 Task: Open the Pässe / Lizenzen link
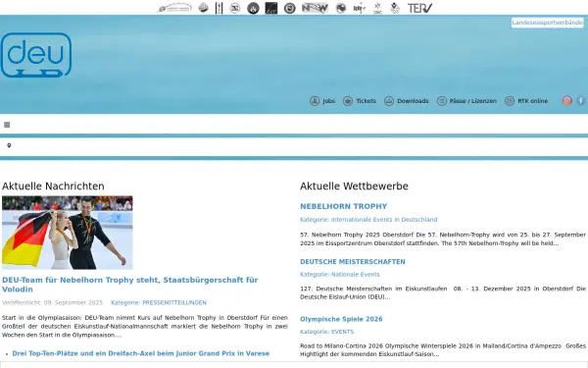[x=473, y=101]
